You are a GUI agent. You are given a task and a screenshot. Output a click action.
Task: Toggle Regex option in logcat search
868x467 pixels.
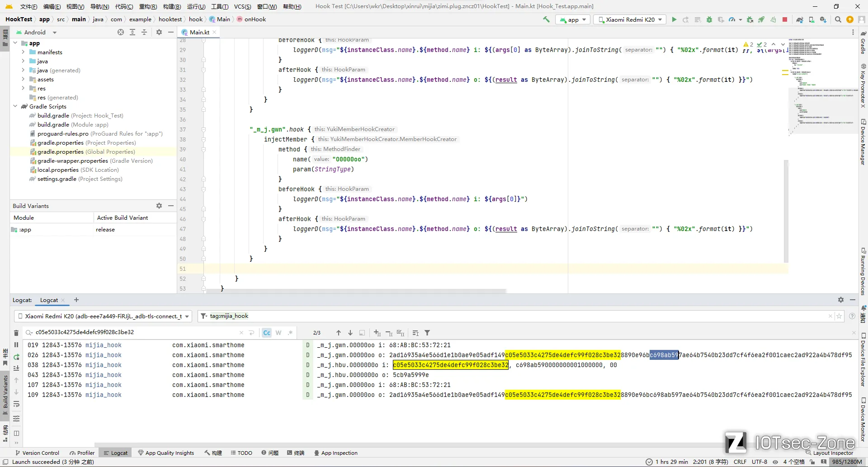[290, 333]
